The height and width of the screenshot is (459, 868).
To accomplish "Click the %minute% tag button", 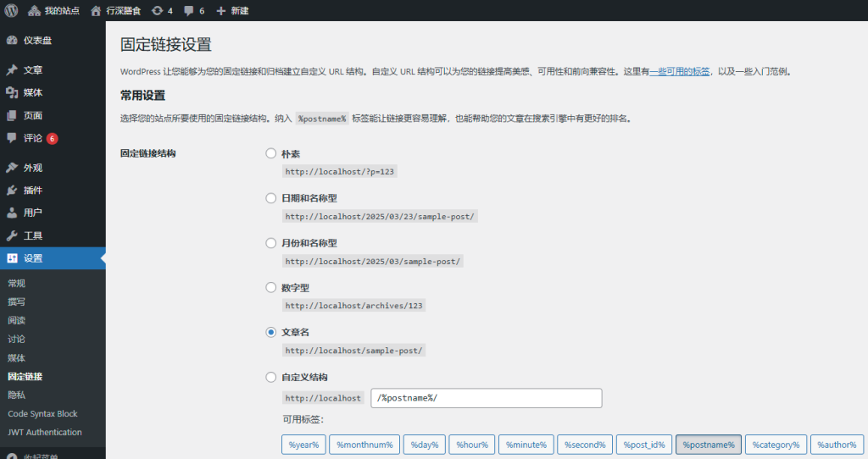I will [526, 445].
